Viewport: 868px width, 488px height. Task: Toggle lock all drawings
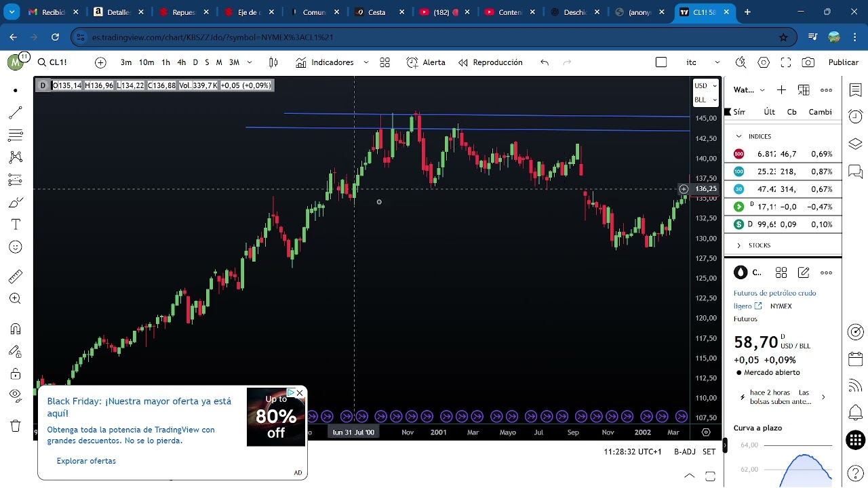(16, 373)
